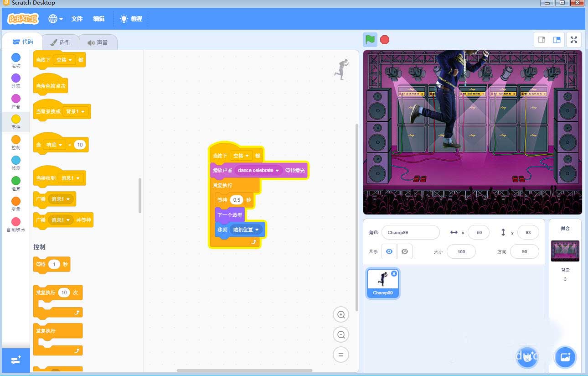Select the 外观 block category
588x376 pixels.
pos(16,81)
